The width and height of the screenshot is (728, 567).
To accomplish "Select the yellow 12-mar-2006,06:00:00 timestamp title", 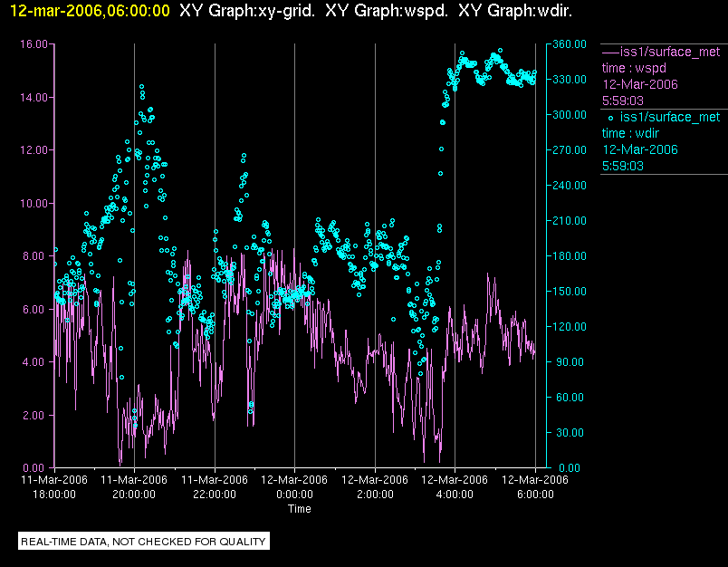I will pos(86,12).
